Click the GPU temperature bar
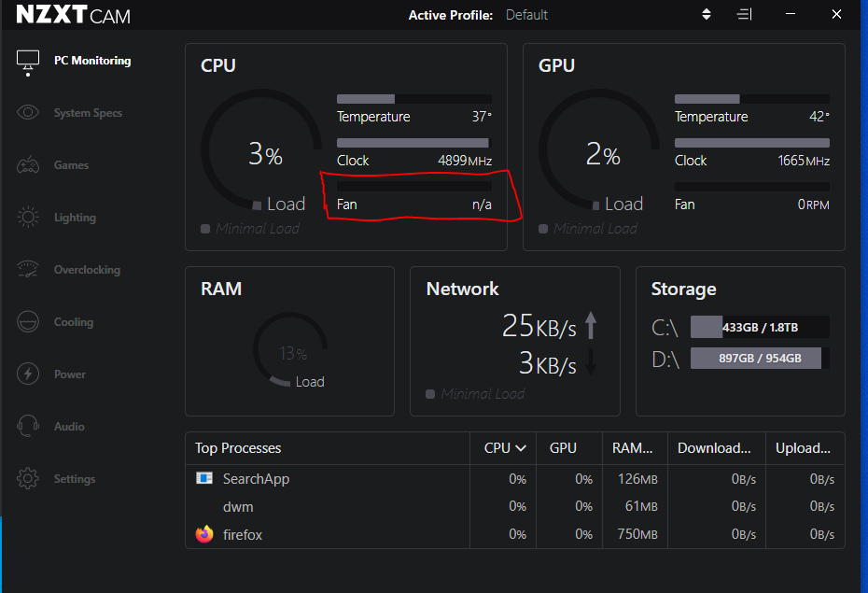 [751, 99]
